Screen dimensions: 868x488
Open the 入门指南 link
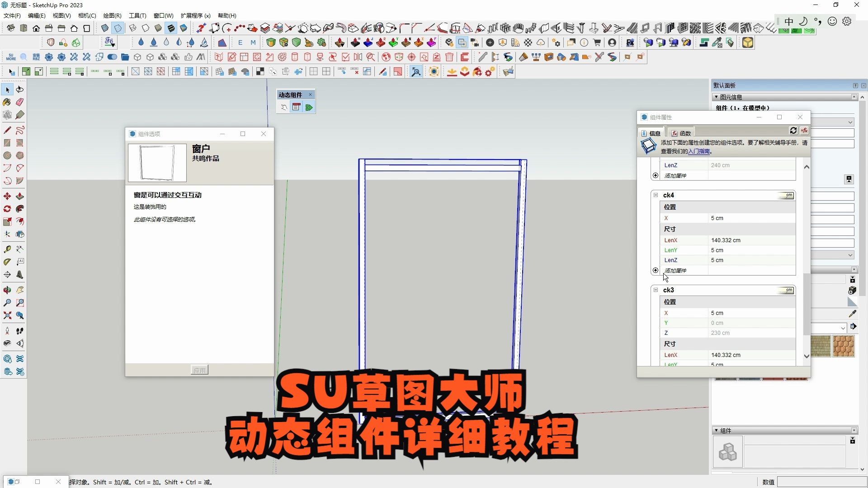coord(699,151)
